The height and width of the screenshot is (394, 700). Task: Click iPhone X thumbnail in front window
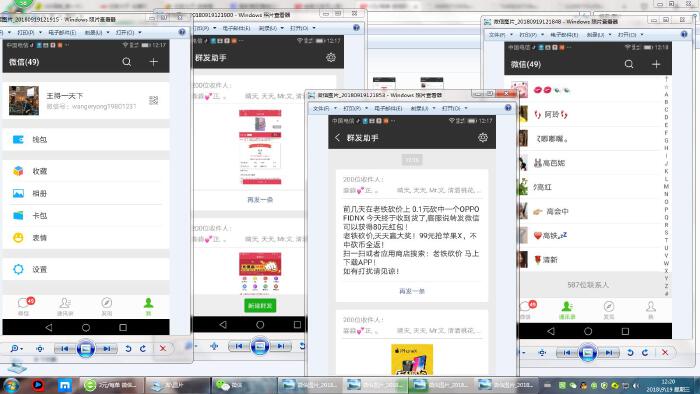pos(412,360)
